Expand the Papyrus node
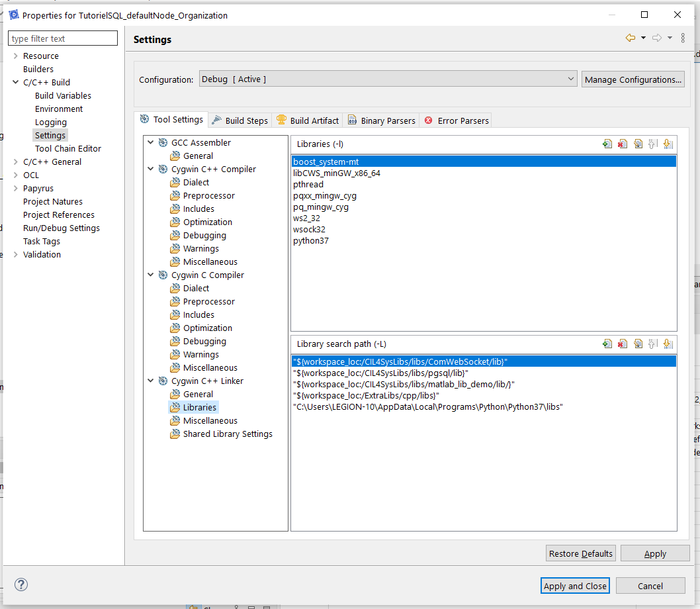700x609 pixels. tap(16, 188)
